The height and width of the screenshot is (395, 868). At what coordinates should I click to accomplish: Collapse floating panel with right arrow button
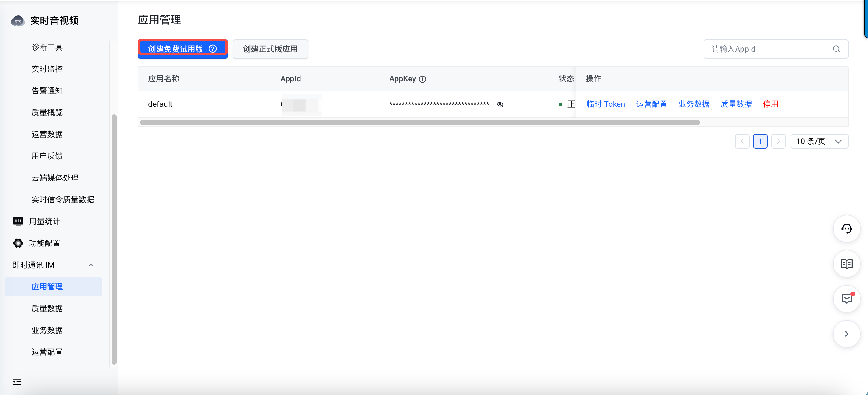click(847, 334)
